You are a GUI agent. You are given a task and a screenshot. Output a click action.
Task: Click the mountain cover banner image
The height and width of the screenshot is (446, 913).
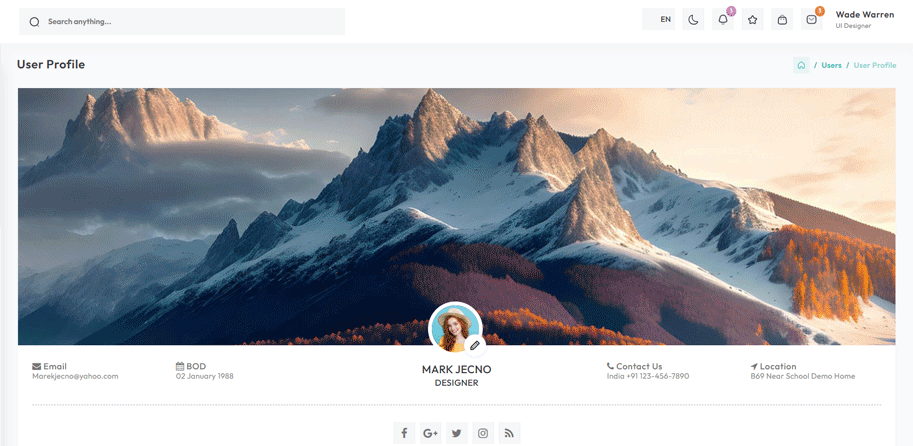click(456, 216)
